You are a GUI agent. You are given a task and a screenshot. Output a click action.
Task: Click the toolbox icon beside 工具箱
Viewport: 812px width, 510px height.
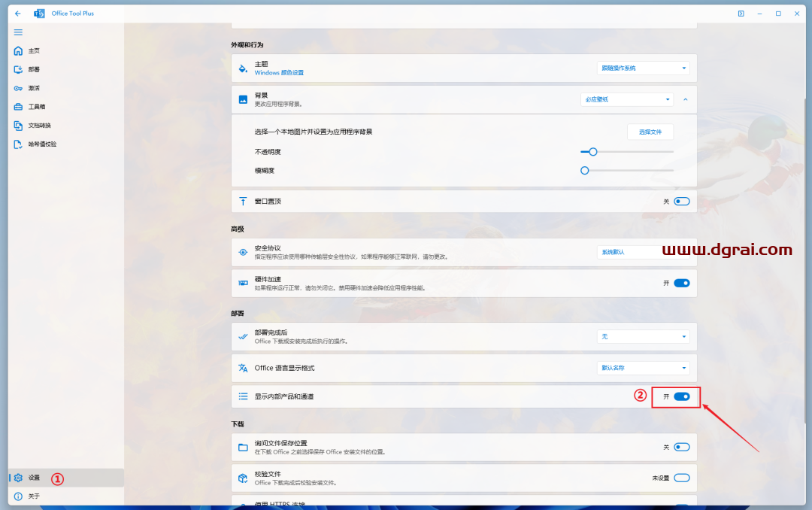click(18, 107)
